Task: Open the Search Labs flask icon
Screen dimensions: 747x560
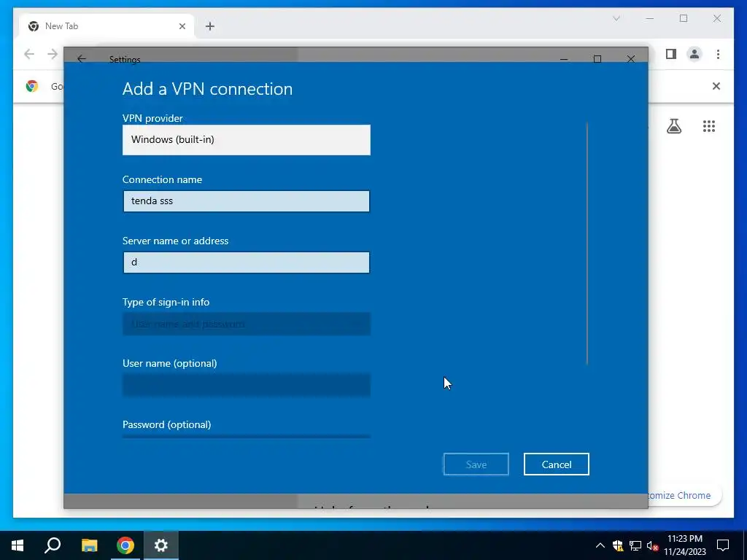Action: coord(673,126)
